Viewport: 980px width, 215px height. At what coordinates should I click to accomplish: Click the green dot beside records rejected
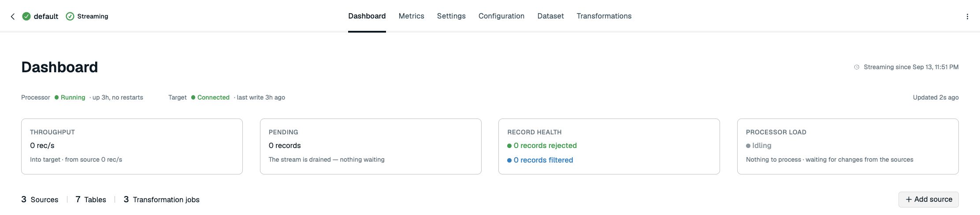click(509, 146)
